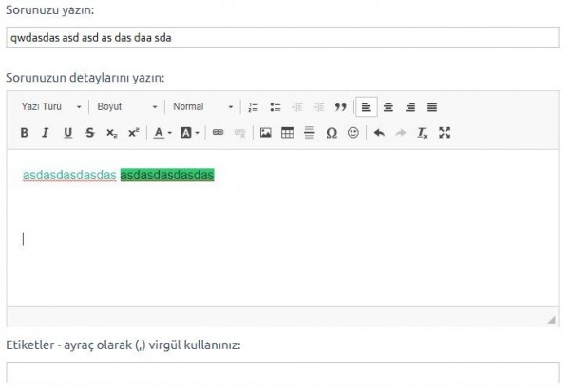The image size is (570, 392).
Task: Insert an image into editor
Action: click(x=266, y=133)
